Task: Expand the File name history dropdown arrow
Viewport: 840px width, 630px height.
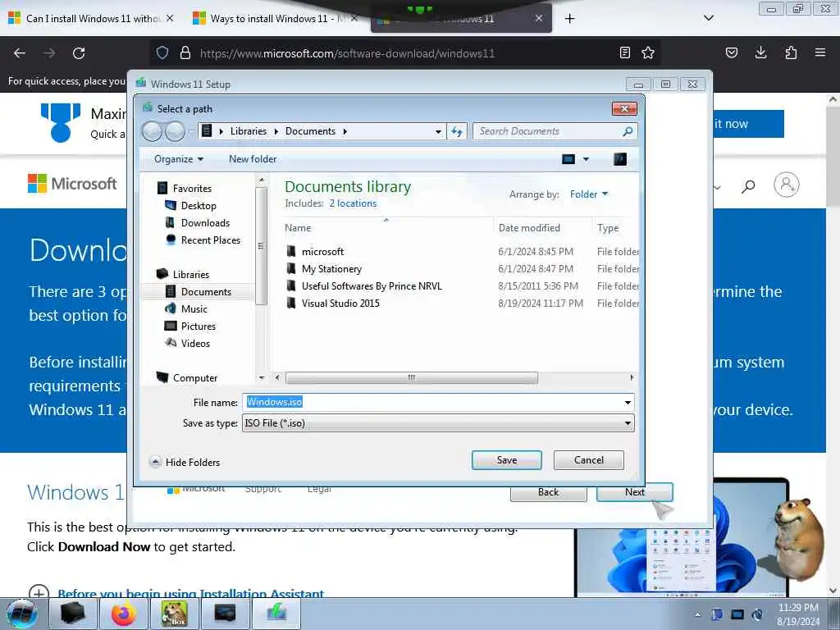Action: click(x=628, y=402)
